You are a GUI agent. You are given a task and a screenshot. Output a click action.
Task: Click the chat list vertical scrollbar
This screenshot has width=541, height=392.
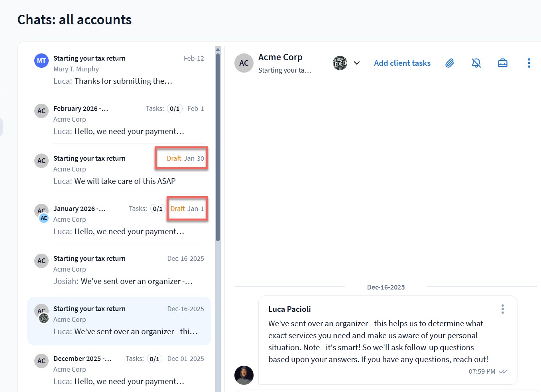[218, 148]
